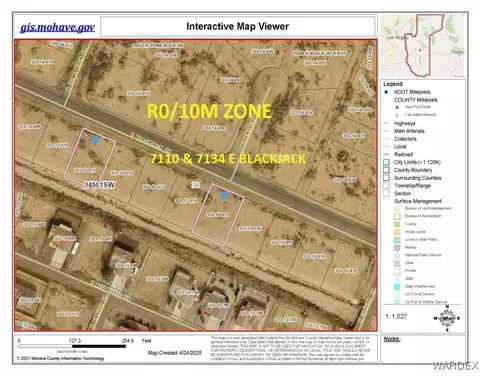Select the US Forest Service swatch
The height and width of the screenshot is (376, 480).
(397, 294)
